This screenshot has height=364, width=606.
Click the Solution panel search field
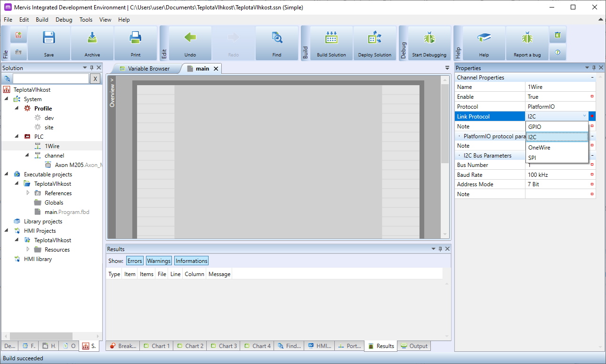[x=50, y=79]
